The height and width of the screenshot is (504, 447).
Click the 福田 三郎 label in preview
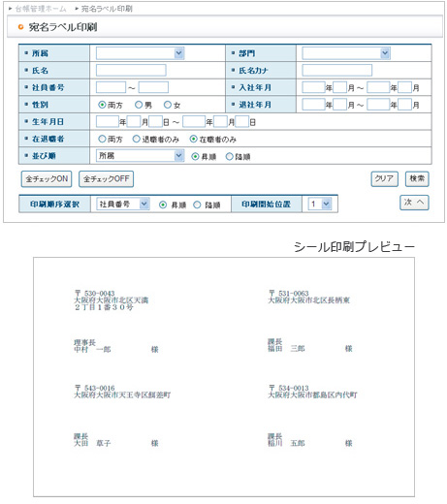pos(286,349)
